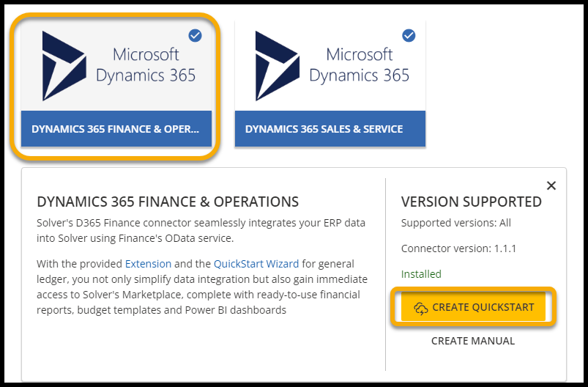Close the connector details panel

tap(551, 186)
